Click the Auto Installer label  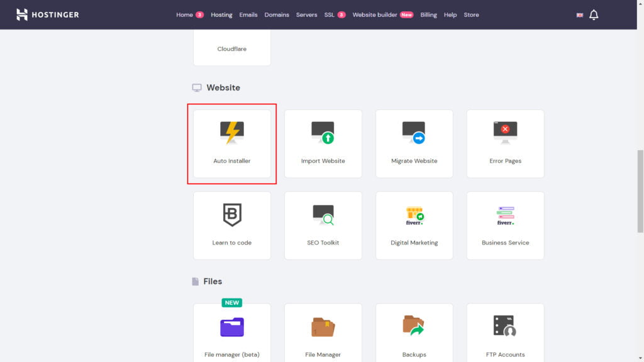click(x=232, y=161)
